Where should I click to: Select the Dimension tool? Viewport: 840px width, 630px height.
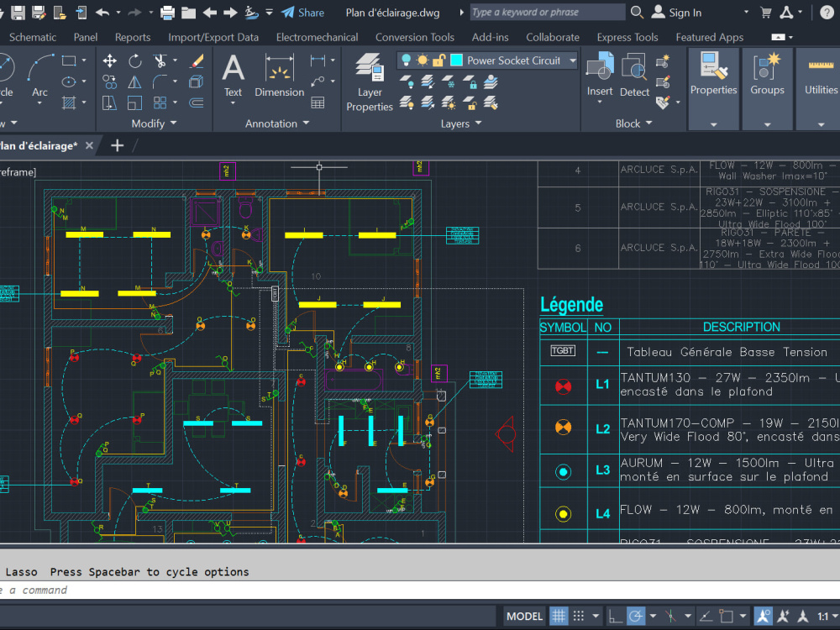279,75
